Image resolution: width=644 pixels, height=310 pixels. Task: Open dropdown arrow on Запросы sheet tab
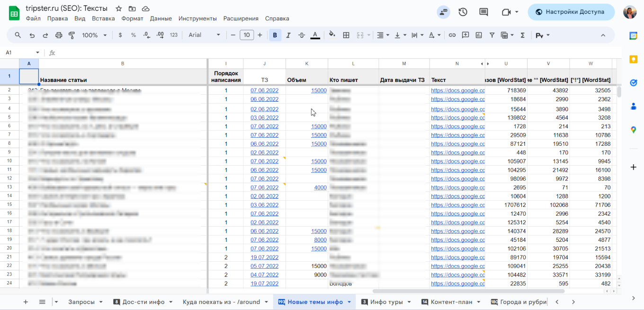[x=101, y=302]
